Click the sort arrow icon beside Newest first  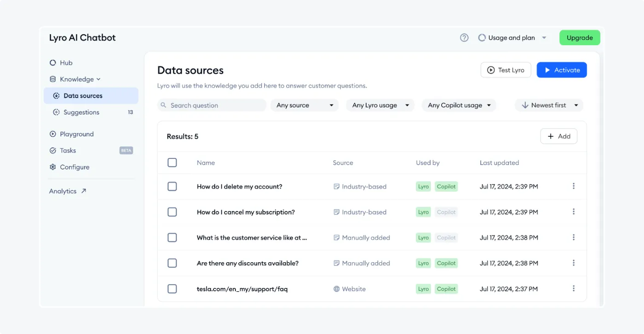(x=525, y=105)
